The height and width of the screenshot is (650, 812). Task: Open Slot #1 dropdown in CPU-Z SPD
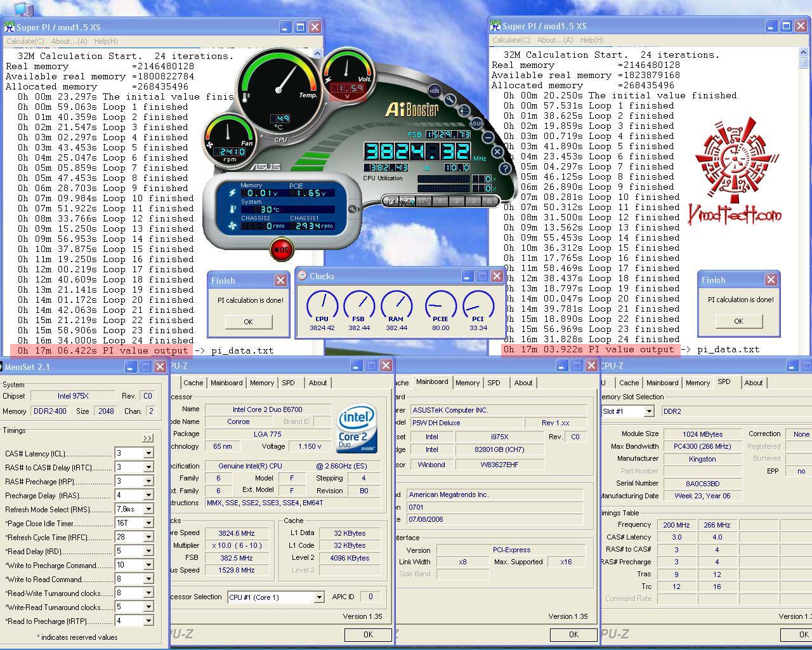(x=648, y=411)
